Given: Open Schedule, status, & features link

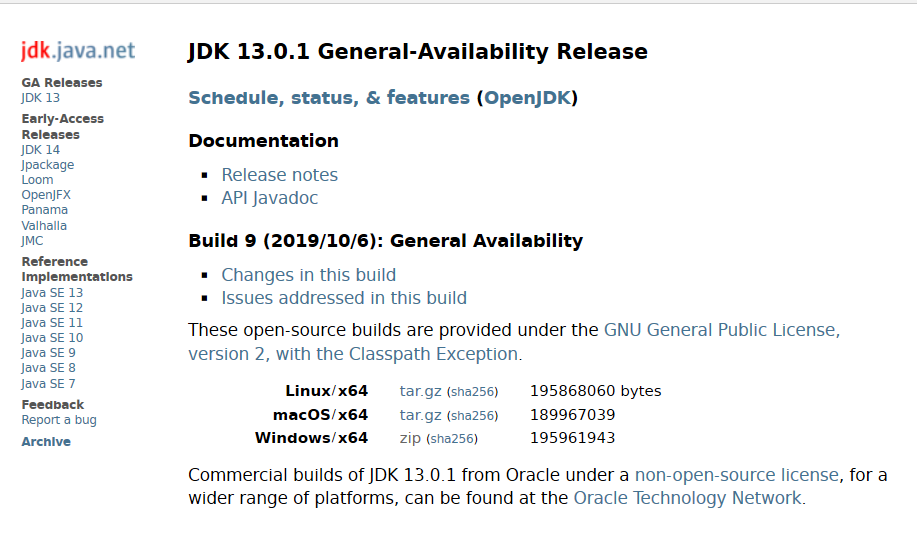Looking at the screenshot, I should [x=329, y=97].
